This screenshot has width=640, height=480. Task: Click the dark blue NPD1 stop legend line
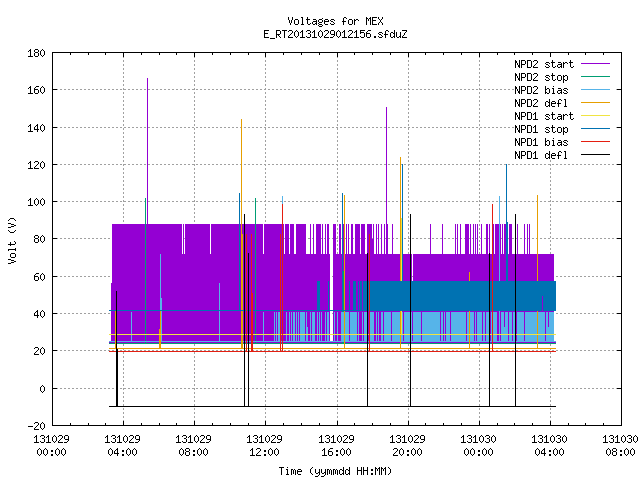pyautogui.click(x=595, y=129)
